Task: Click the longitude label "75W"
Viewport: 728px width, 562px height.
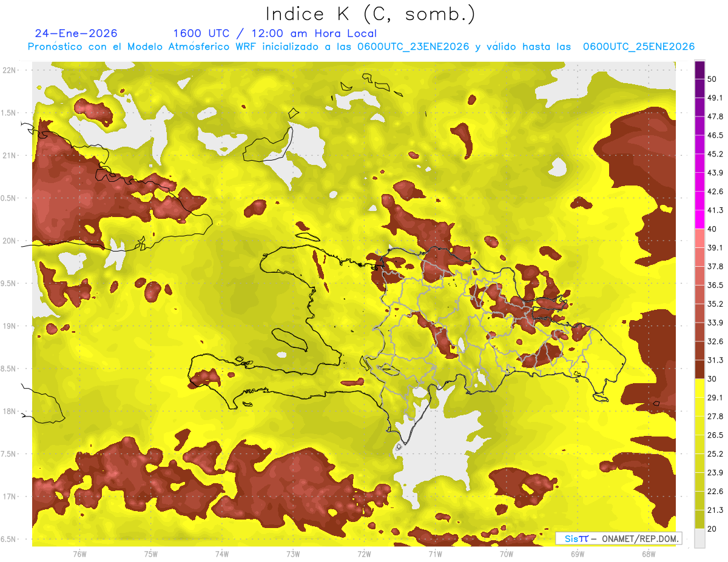Action: tap(150, 554)
